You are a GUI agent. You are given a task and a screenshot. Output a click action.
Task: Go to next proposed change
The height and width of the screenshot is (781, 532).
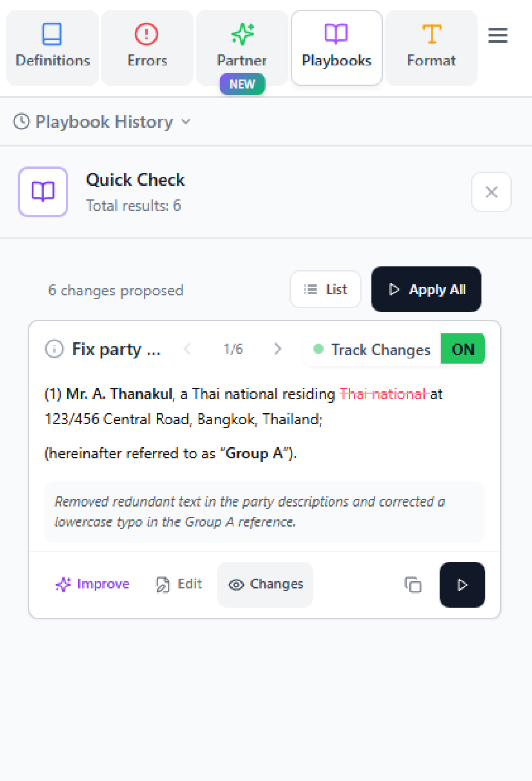278,349
